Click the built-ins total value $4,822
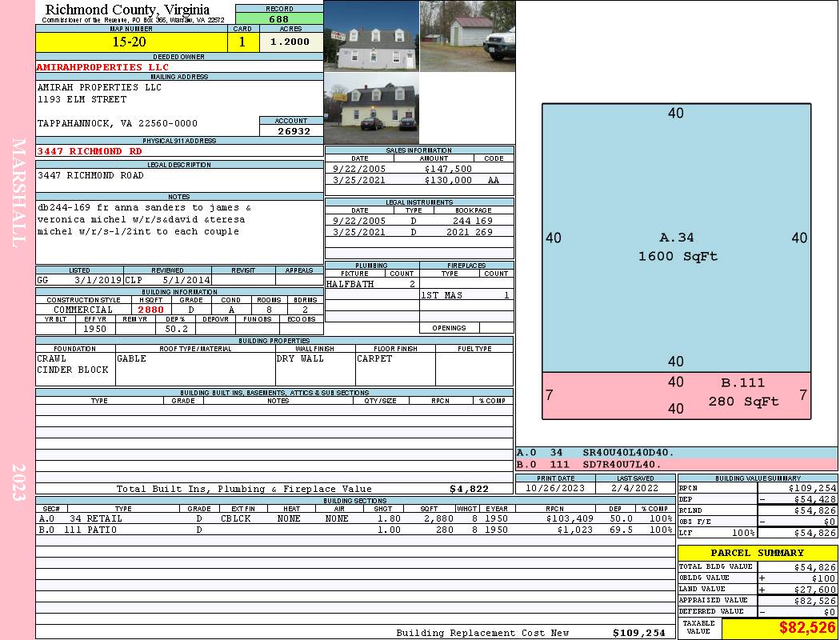This screenshot has height=640, width=840. pyautogui.click(x=470, y=489)
